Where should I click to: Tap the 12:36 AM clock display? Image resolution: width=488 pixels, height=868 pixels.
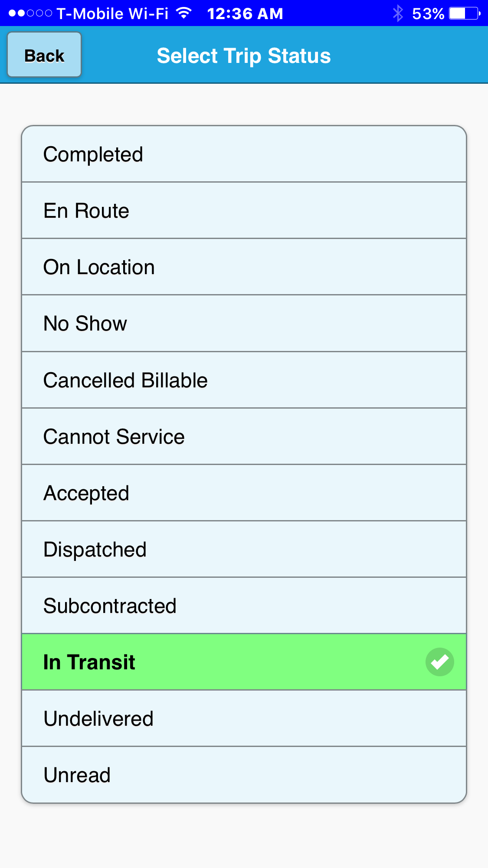245,13
